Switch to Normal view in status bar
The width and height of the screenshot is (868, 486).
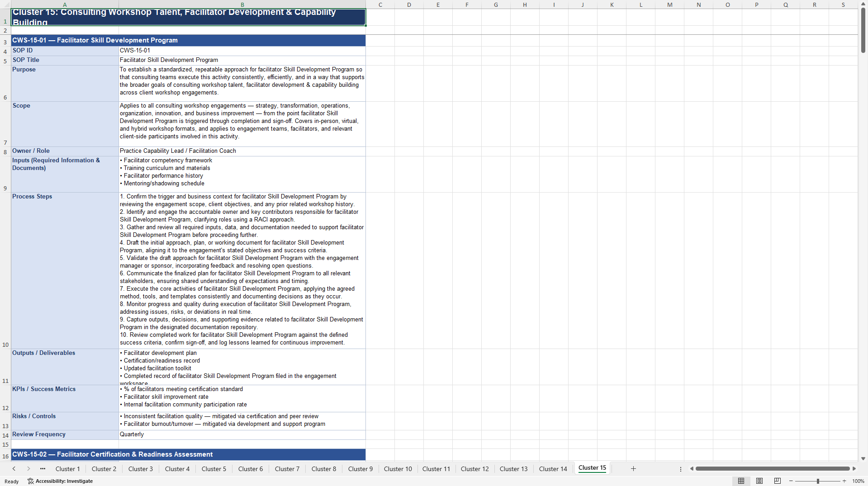(x=741, y=481)
